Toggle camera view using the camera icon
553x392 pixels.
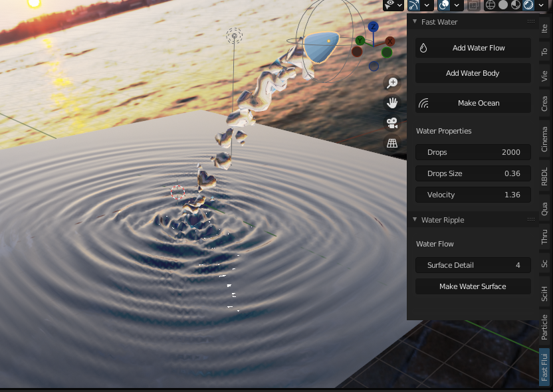[x=391, y=123]
